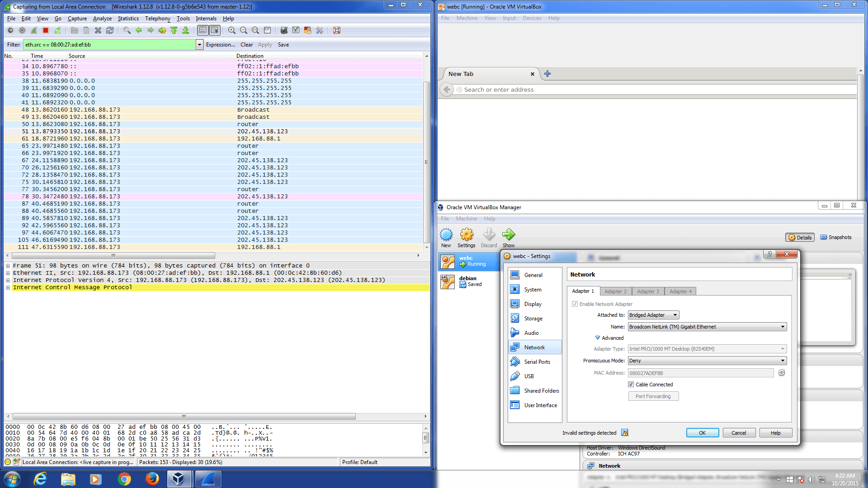Switch to Adapter 3 tab
This screenshot has width=868, height=488.
[648, 291]
